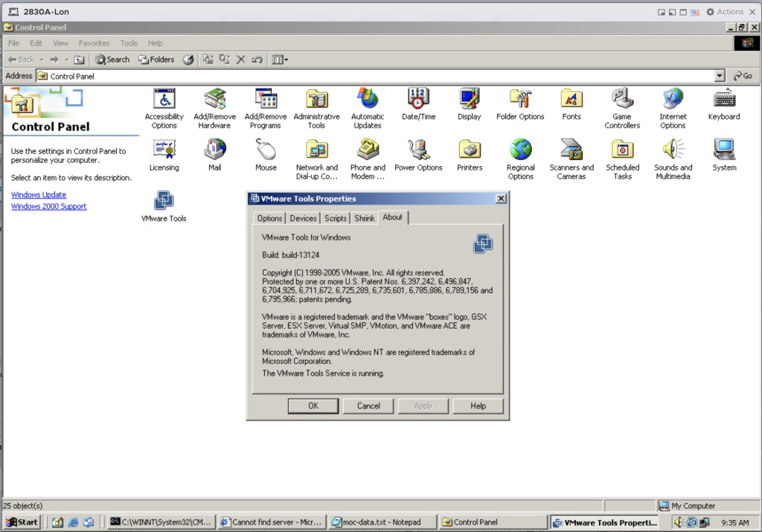The image size is (762, 532).
Task: Open the Forward button history arrow
Action: pos(66,60)
